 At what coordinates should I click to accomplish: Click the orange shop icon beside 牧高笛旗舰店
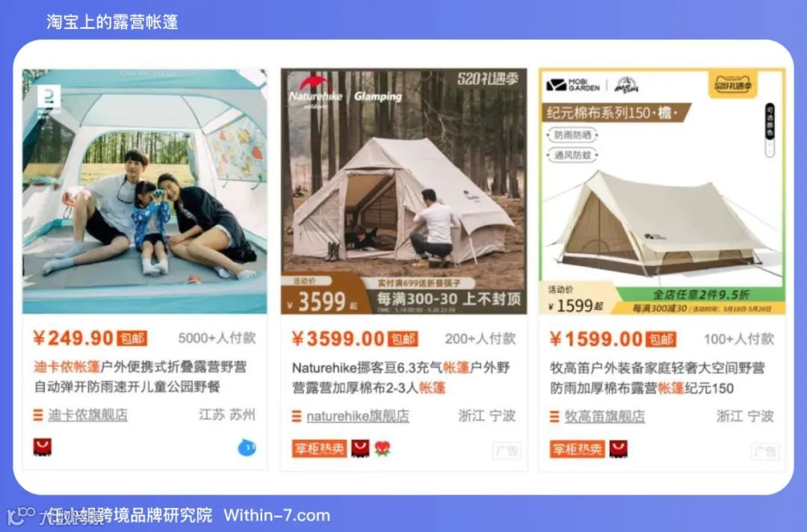tap(554, 416)
